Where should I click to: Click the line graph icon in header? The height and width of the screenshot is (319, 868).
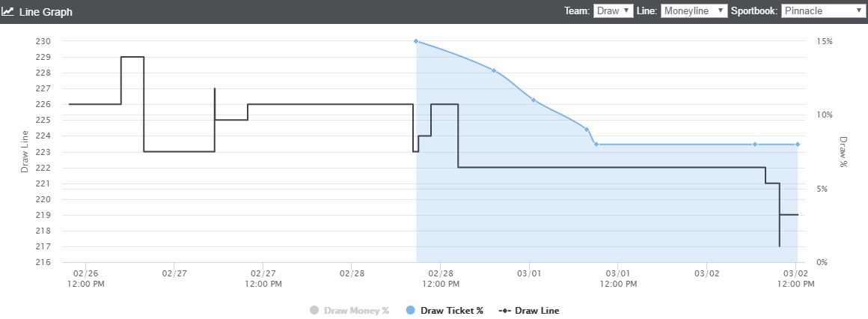tap(7, 11)
